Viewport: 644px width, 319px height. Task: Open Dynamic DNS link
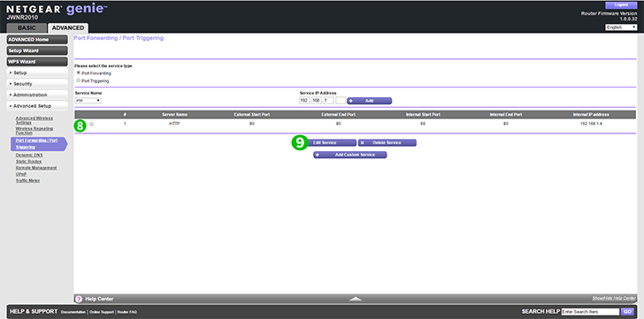click(x=28, y=155)
